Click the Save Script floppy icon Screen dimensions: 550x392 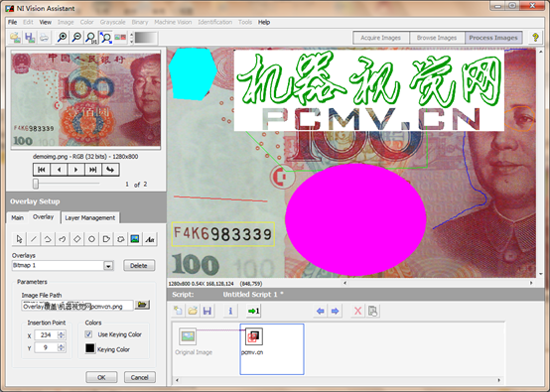pos(207,311)
